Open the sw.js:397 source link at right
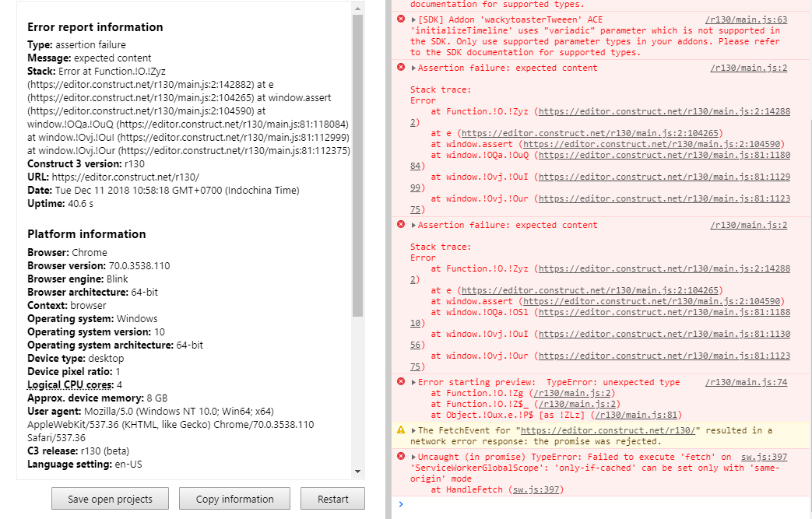 pyautogui.click(x=764, y=457)
